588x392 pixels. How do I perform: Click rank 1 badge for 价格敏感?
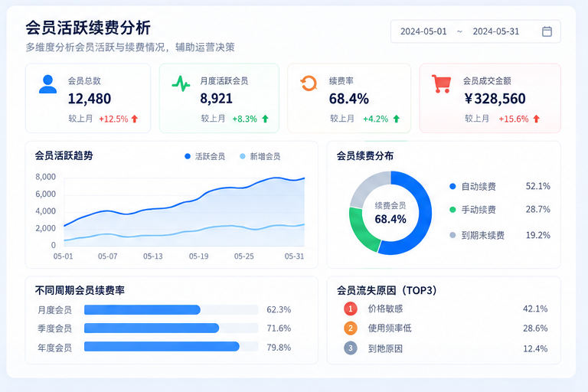coord(350,309)
